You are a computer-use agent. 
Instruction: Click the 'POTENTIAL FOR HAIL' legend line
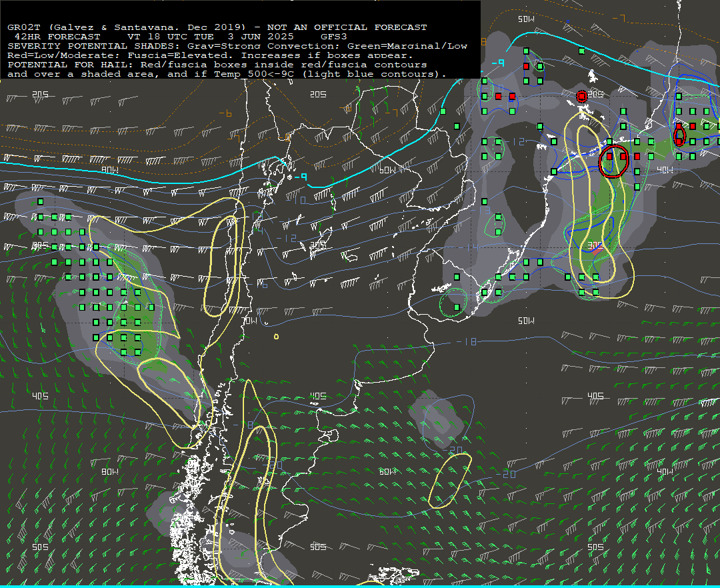coord(217,65)
